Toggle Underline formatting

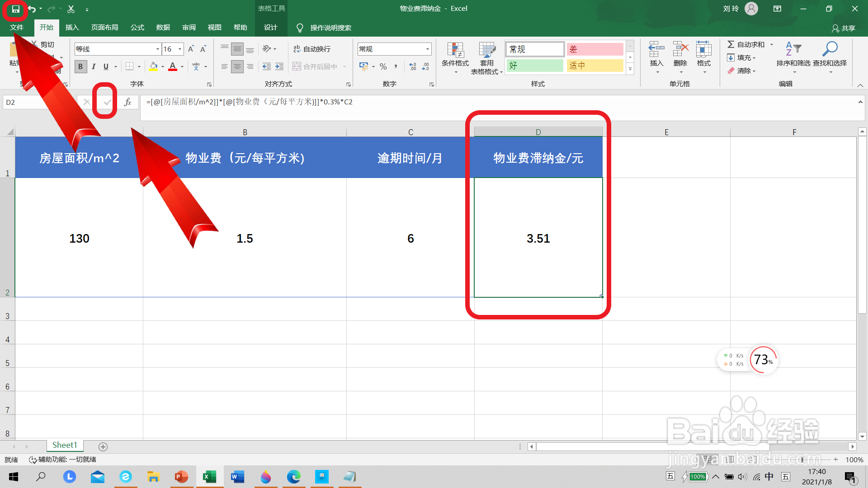coord(106,66)
